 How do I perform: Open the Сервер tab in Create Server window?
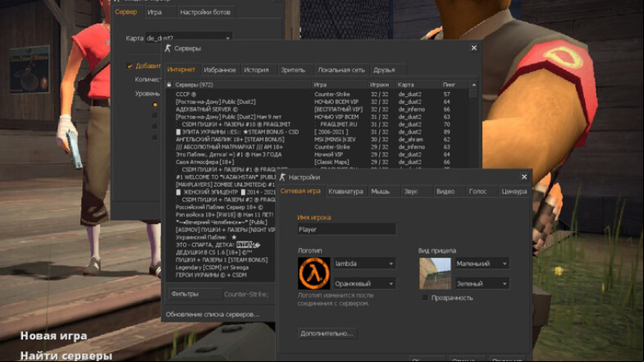(x=126, y=11)
